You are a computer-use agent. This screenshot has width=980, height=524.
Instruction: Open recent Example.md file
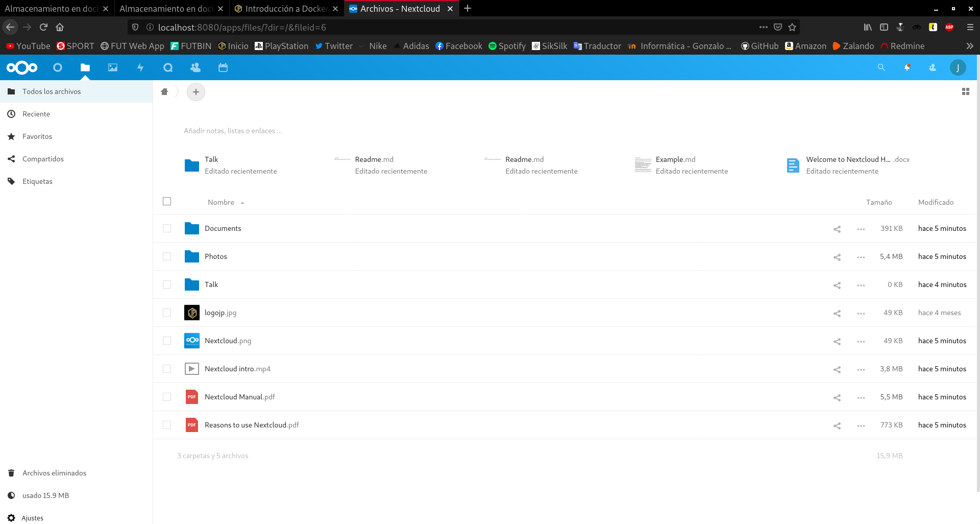coord(681,165)
